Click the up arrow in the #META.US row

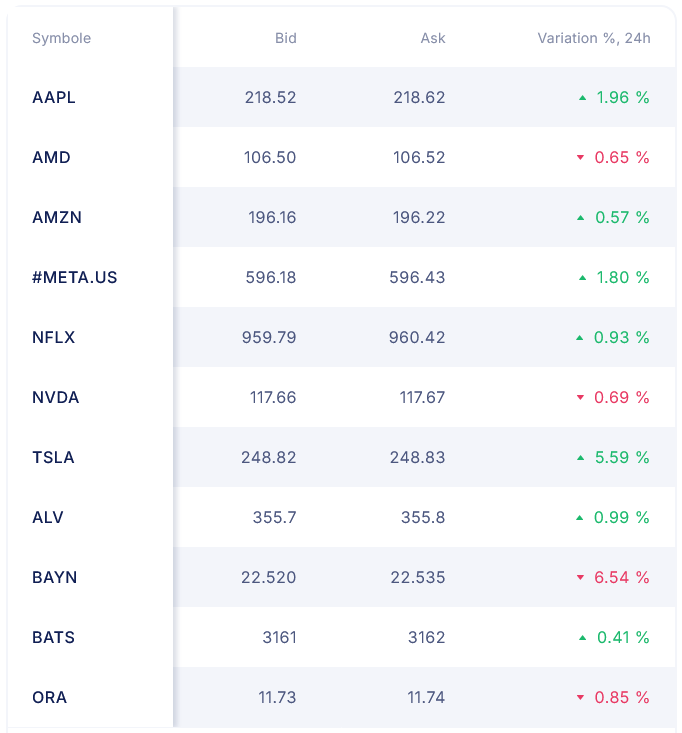click(582, 278)
